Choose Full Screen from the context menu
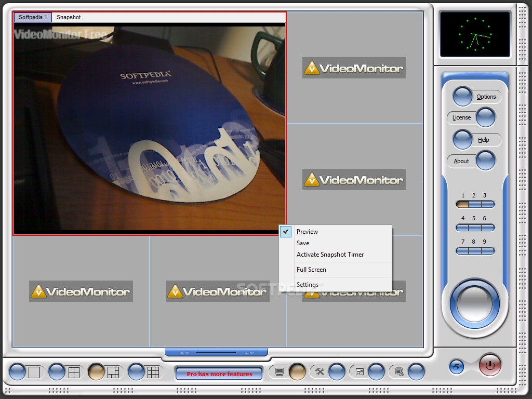532x399 pixels. tap(336, 270)
